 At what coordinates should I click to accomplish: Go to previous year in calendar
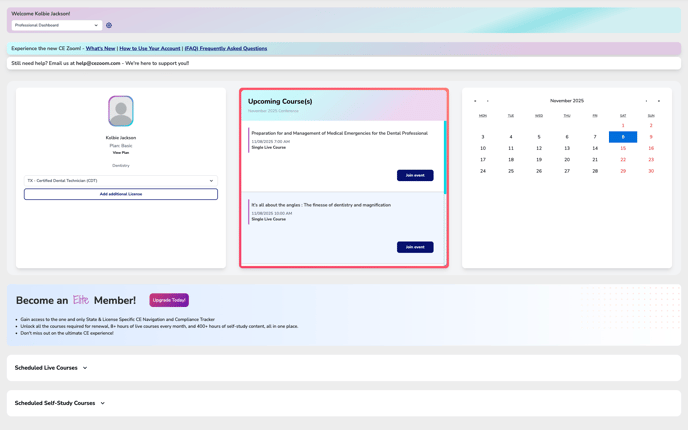(475, 101)
